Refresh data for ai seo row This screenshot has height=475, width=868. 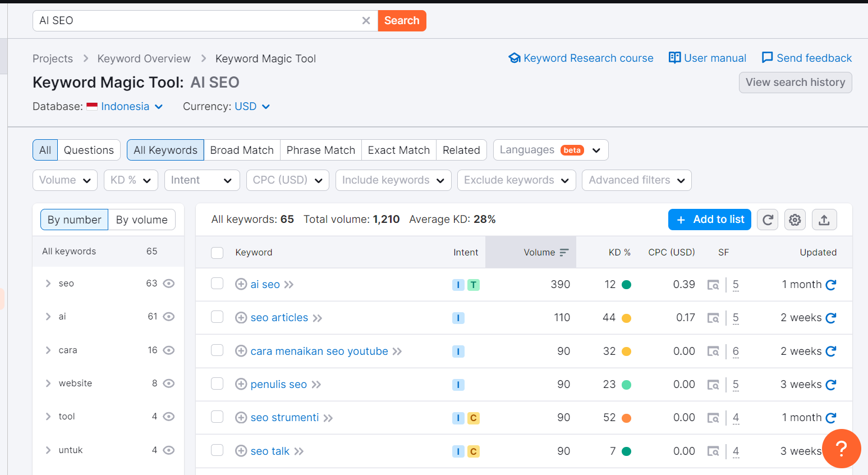[831, 285]
